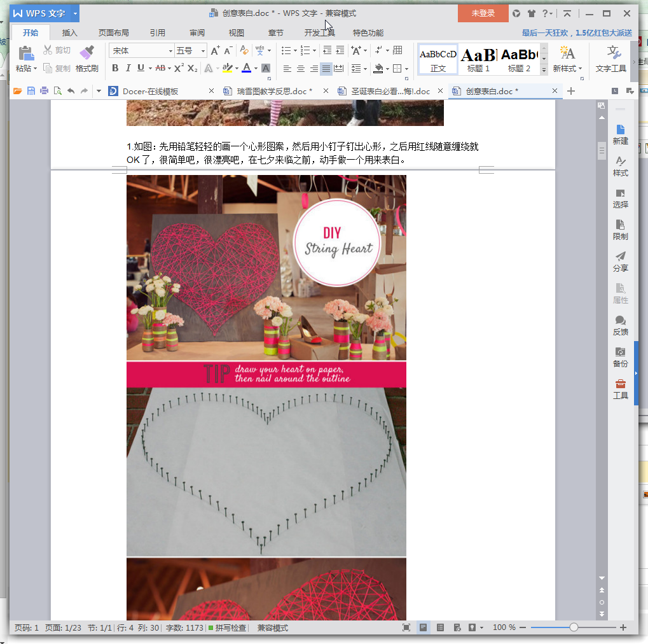
Task: Open file with the folder icon
Action: click(x=17, y=91)
